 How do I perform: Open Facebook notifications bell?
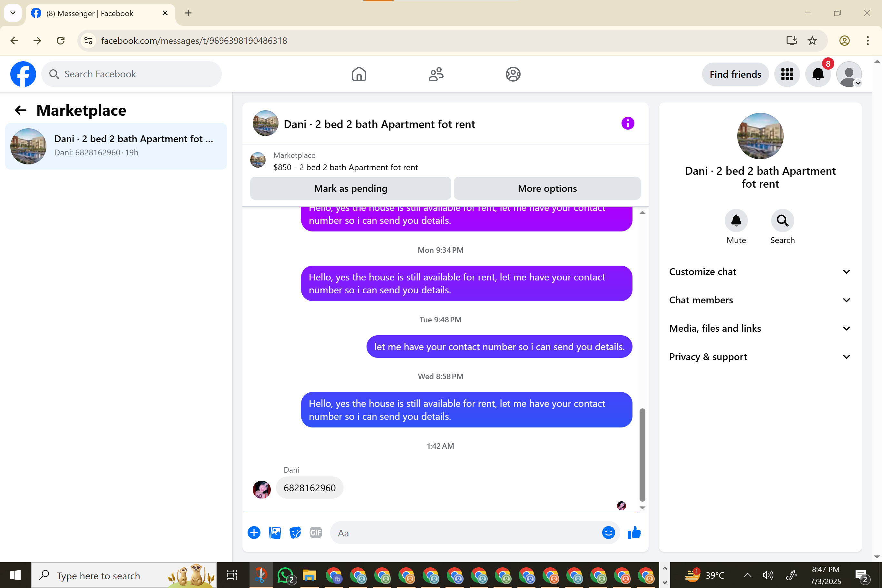[x=818, y=74]
